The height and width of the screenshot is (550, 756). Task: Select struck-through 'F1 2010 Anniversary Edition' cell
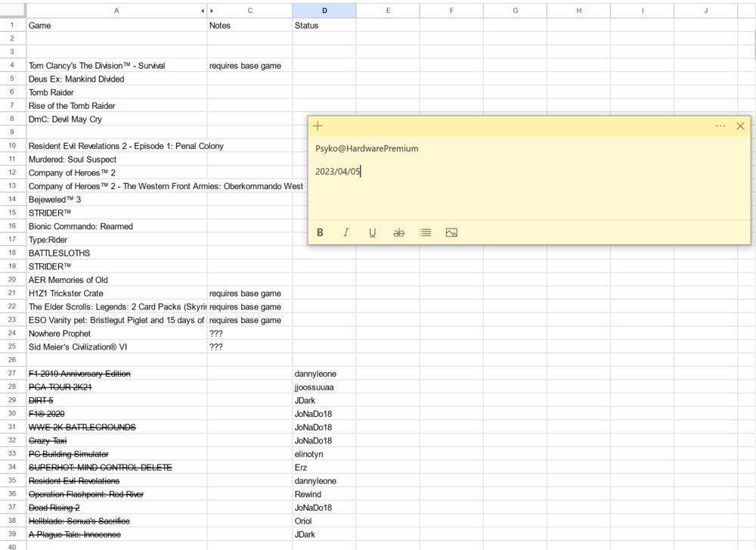[x=116, y=374]
